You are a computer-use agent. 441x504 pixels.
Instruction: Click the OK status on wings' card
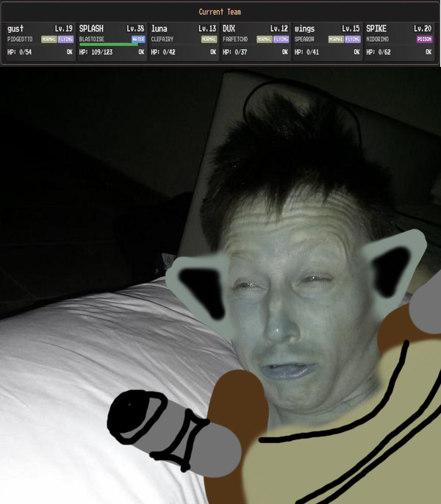(356, 52)
